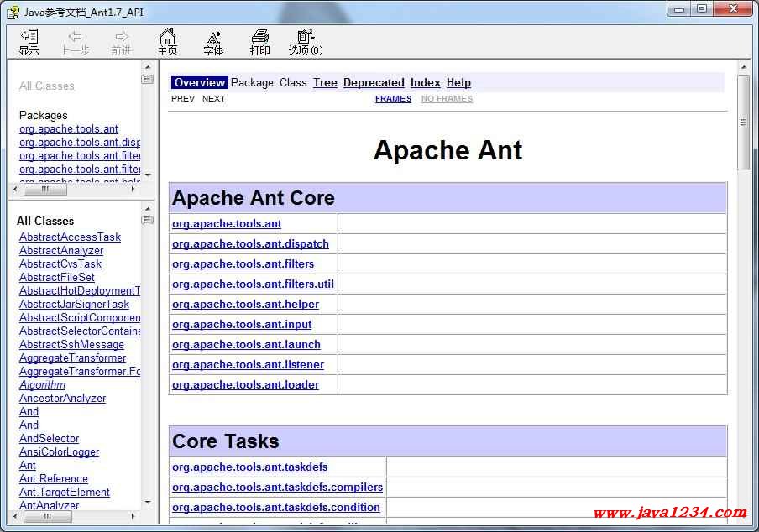Viewport: 759px width, 532px height.
Task: Open the Ant.TargetElement class link
Action: click(x=65, y=493)
